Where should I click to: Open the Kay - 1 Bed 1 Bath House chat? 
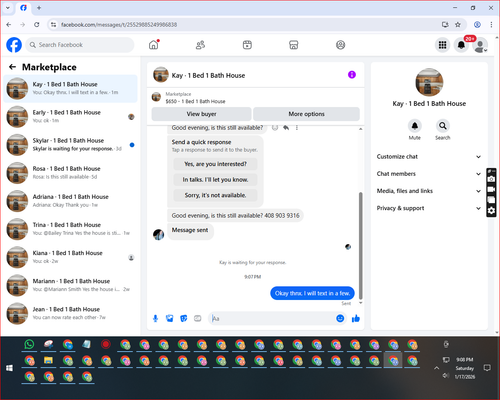[70, 89]
